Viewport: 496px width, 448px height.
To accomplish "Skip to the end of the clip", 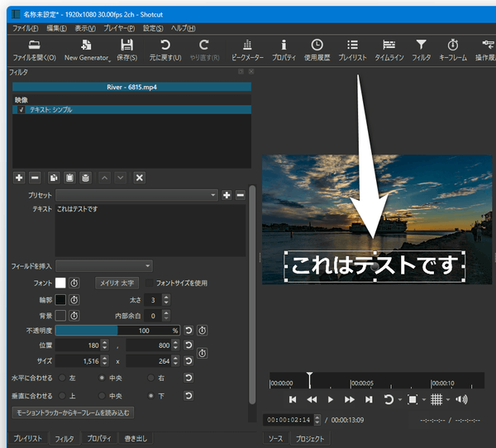I will [x=369, y=399].
